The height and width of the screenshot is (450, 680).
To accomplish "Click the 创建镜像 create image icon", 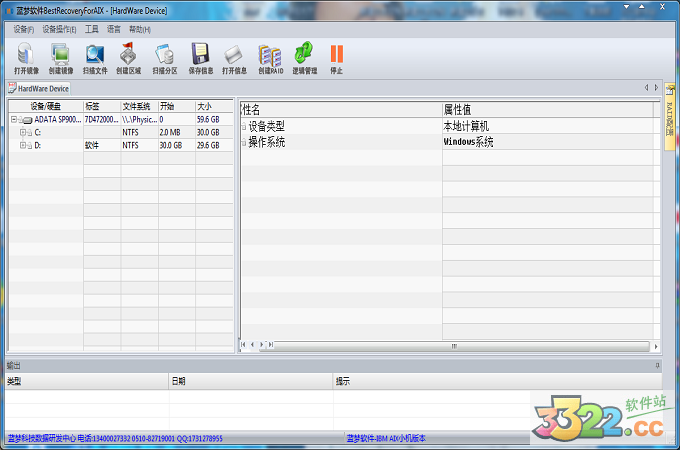I will (x=61, y=59).
